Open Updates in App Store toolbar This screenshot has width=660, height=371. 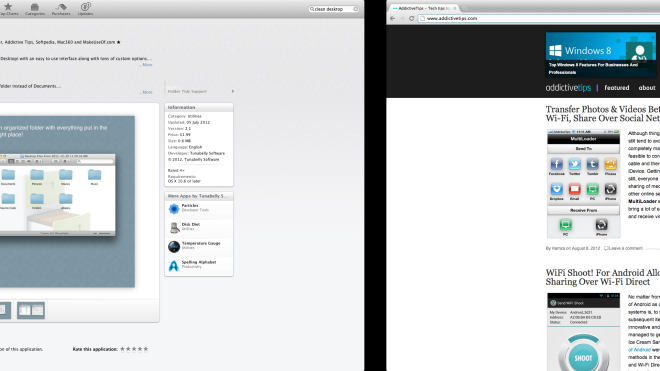click(85, 9)
